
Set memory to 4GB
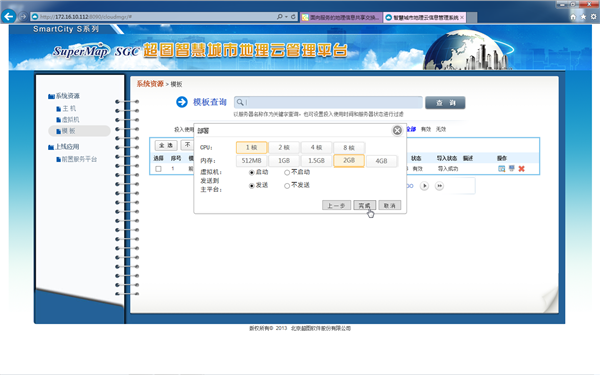coord(382,161)
